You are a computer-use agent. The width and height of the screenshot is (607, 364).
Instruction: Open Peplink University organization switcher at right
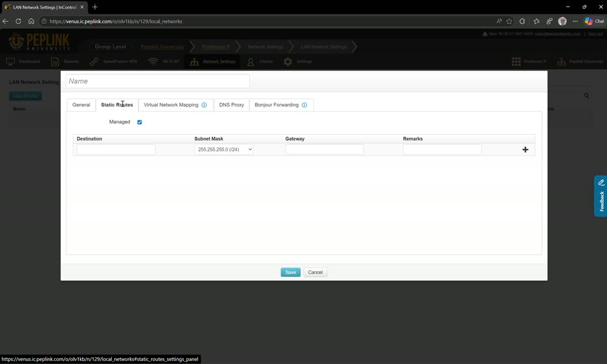pos(580,62)
